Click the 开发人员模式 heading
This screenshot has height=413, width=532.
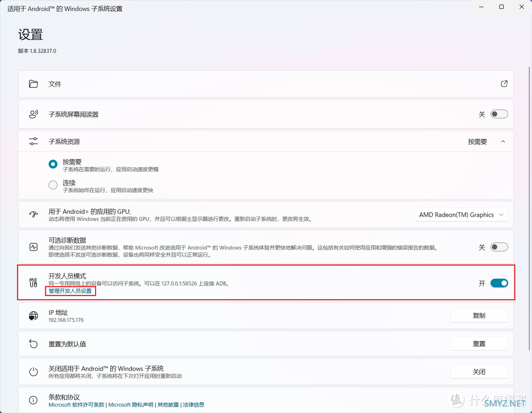click(x=67, y=276)
